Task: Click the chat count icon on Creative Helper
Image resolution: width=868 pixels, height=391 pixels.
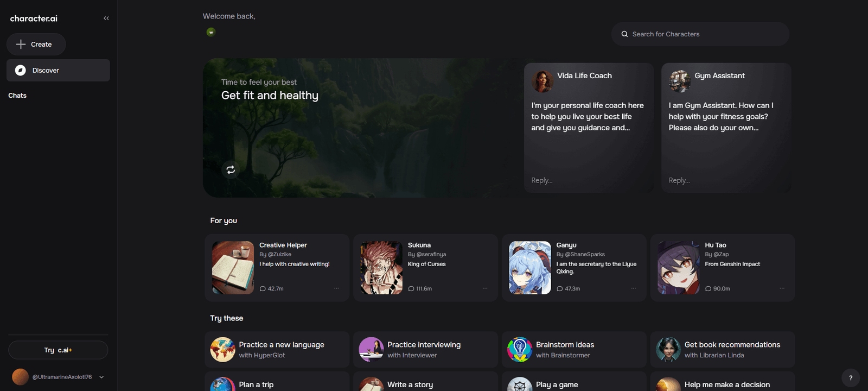Action: pos(263,289)
